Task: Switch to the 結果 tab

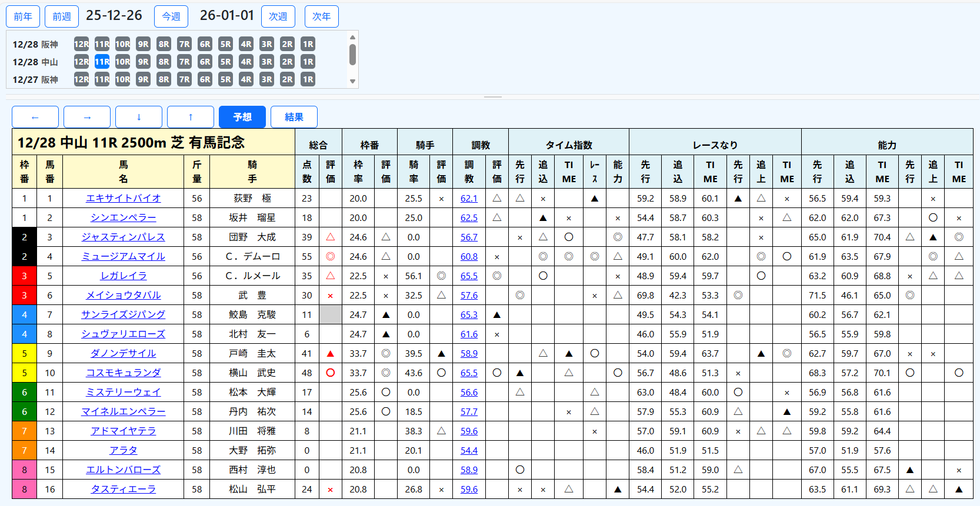Action: tap(294, 117)
